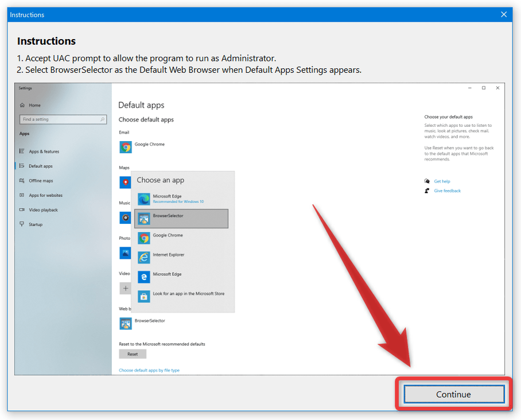Click the Continue button
This screenshot has height=420, width=521.
click(453, 394)
